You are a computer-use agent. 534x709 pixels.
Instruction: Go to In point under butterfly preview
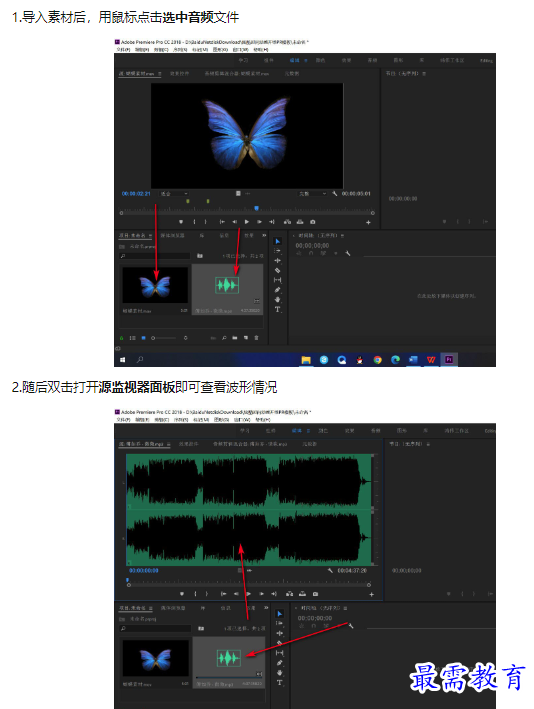(222, 222)
